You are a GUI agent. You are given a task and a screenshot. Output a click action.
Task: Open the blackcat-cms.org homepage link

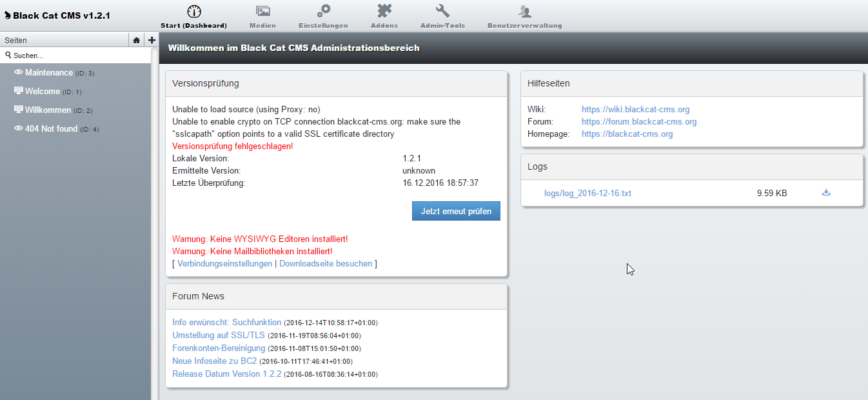pyautogui.click(x=627, y=134)
